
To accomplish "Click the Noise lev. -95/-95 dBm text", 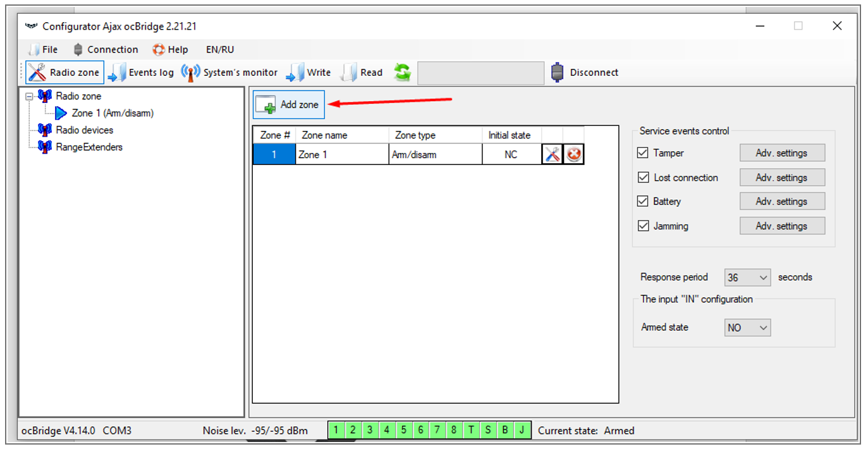I will coord(255,431).
